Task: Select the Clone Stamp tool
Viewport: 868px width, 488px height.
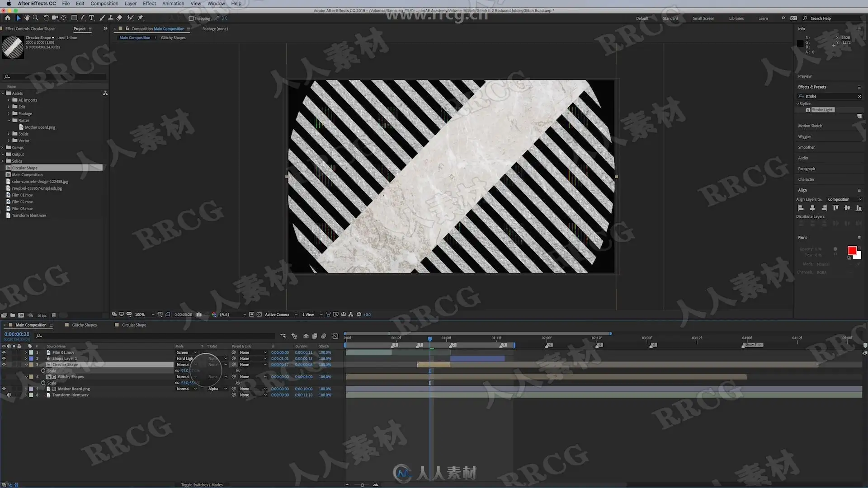Action: 110,18
